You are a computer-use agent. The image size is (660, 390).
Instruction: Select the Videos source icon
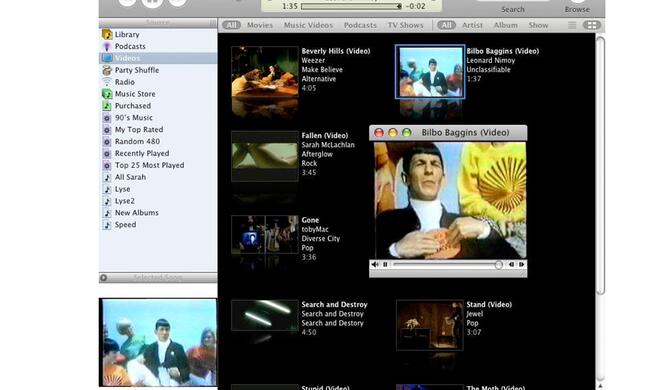(107, 58)
